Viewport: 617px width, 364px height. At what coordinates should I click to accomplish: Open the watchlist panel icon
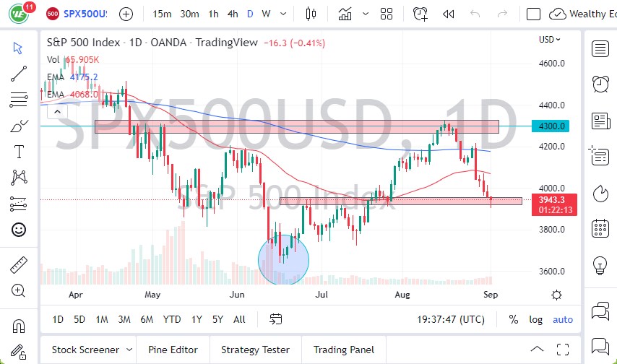pos(600,48)
